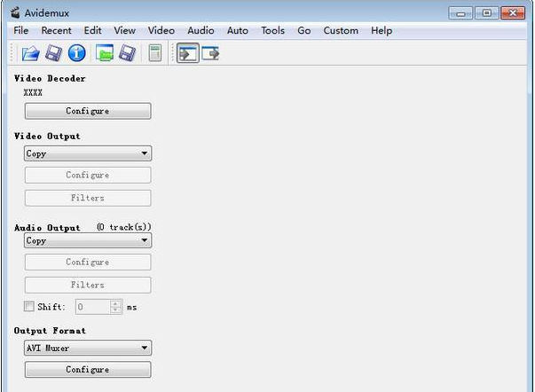Expand the Audio Output Copy dropdown

tap(88, 240)
